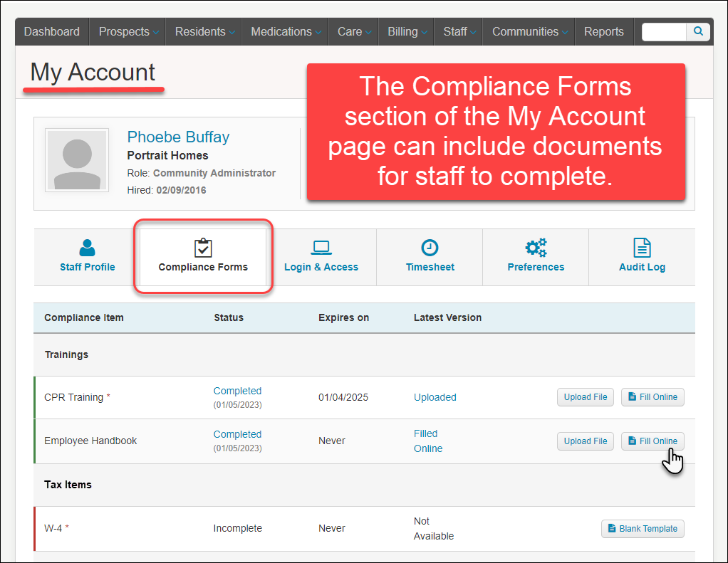Expand the Billing dropdown menu
This screenshot has height=563, width=728.
(x=406, y=31)
